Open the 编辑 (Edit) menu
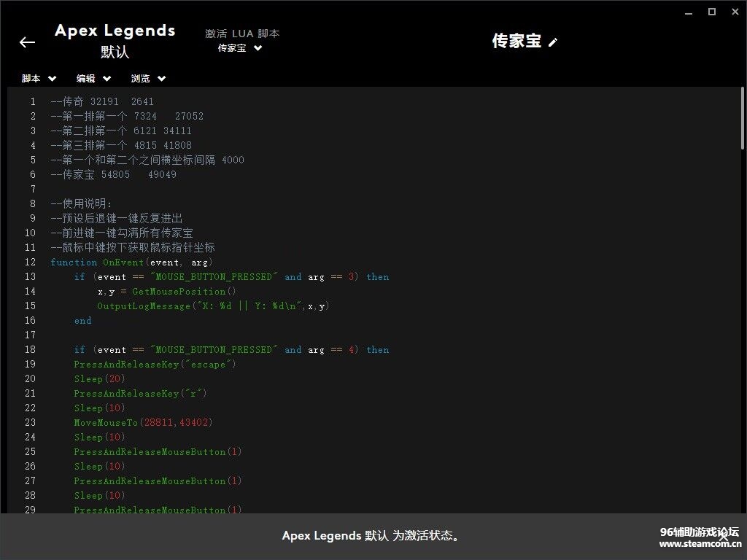Viewport: 747px width, 560px height. [x=93, y=79]
